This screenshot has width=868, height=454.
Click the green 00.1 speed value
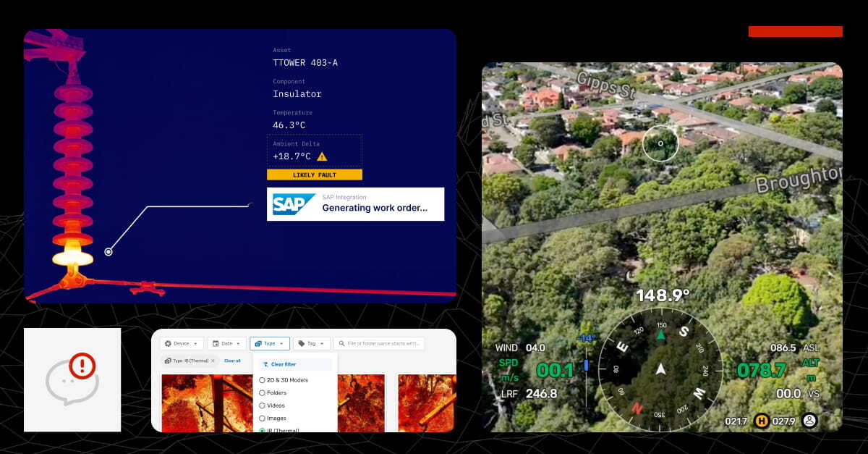(x=555, y=371)
